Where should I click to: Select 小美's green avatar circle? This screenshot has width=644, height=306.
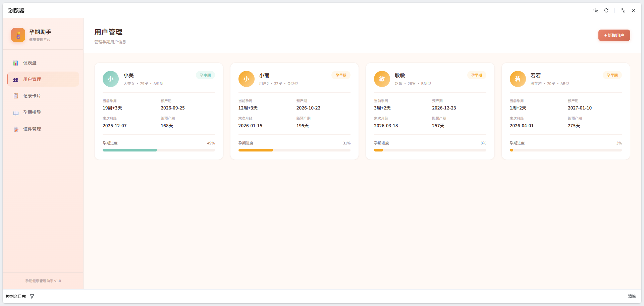pyautogui.click(x=111, y=79)
